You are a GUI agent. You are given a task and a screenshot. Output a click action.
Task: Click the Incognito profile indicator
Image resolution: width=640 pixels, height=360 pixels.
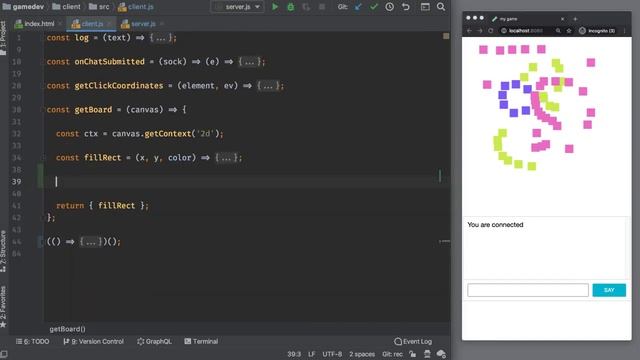[x=597, y=31]
